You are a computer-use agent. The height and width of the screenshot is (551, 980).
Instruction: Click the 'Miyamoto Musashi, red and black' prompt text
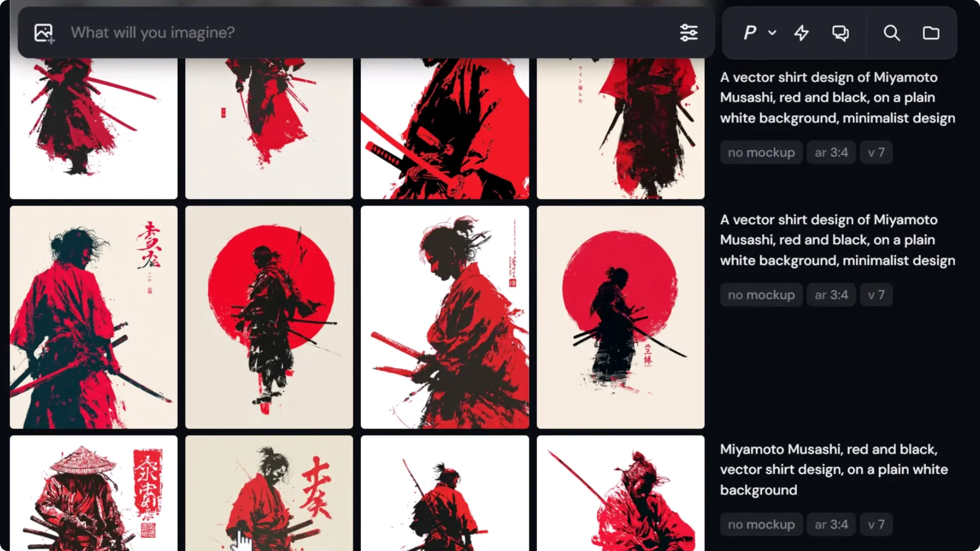click(834, 469)
